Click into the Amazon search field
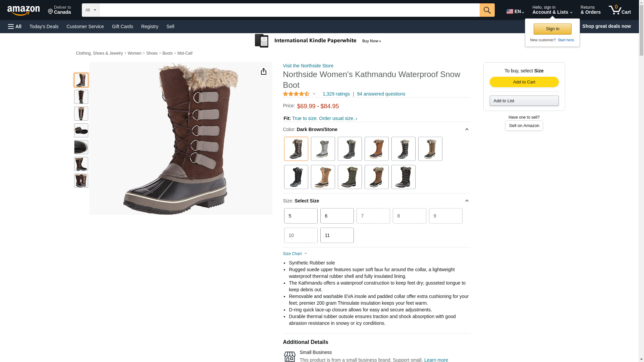This screenshot has width=644, height=362. [289, 10]
